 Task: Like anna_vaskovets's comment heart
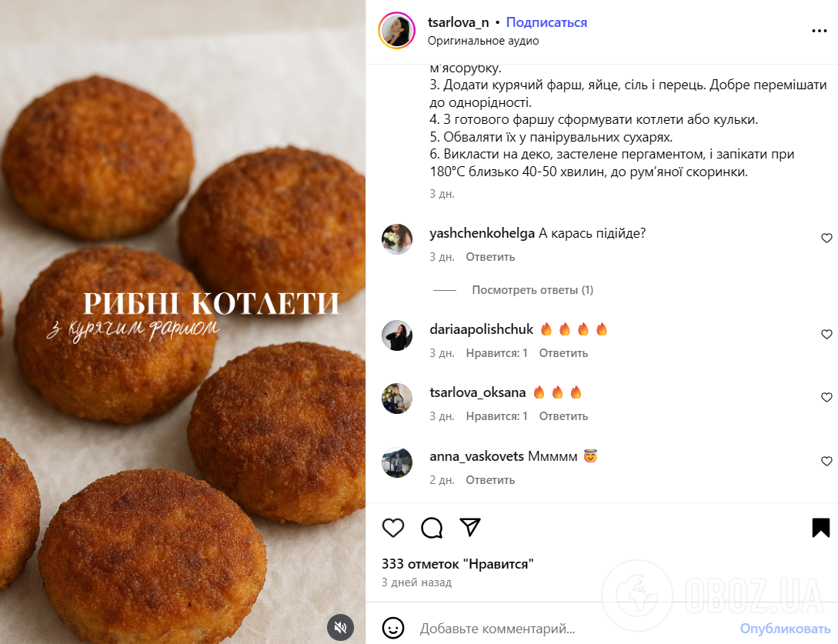point(826,461)
